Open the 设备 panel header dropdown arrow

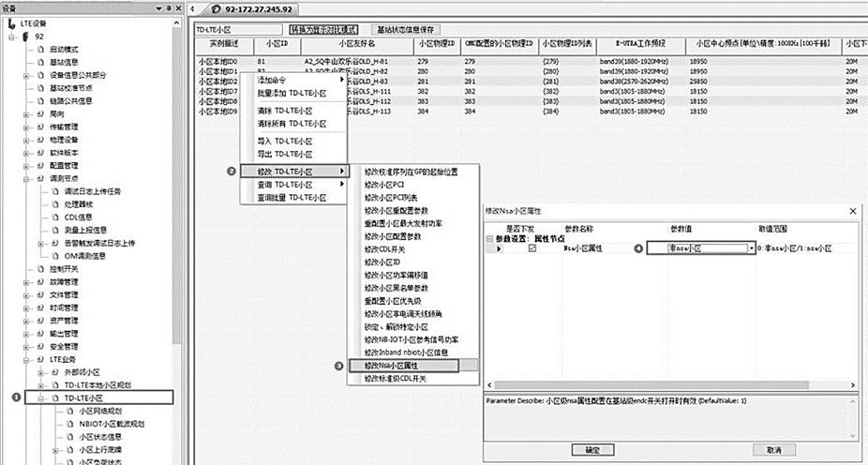pyautogui.click(x=160, y=8)
